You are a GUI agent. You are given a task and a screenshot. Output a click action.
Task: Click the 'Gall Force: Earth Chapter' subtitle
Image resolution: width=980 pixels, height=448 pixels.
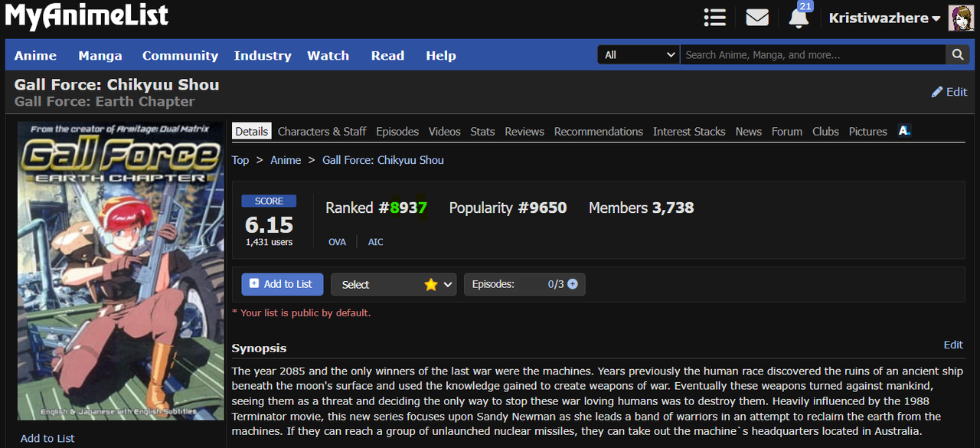point(105,101)
